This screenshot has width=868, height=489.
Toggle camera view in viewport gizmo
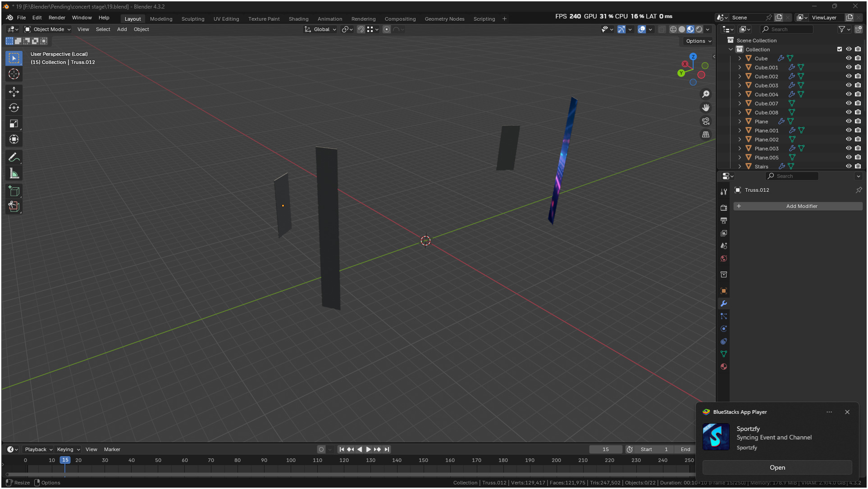pos(706,121)
